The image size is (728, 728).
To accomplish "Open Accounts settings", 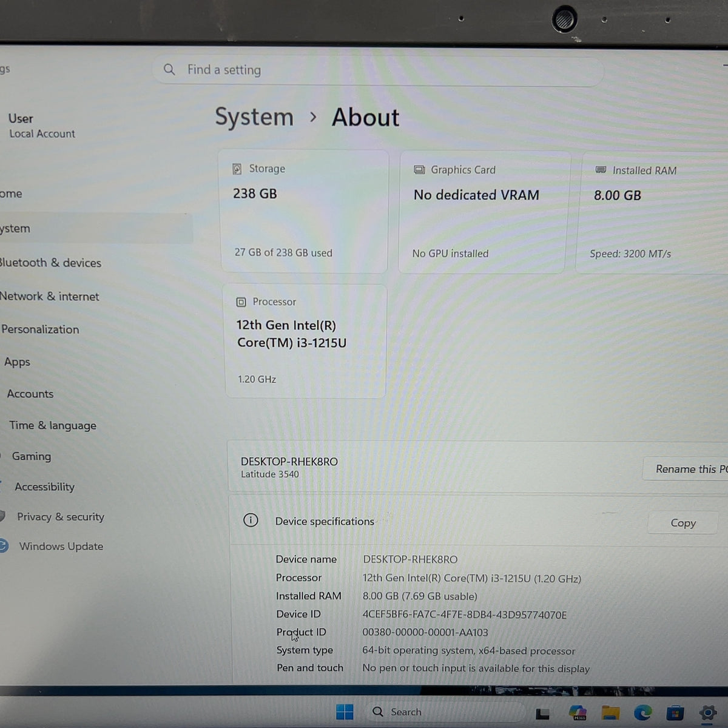I will coord(30,394).
